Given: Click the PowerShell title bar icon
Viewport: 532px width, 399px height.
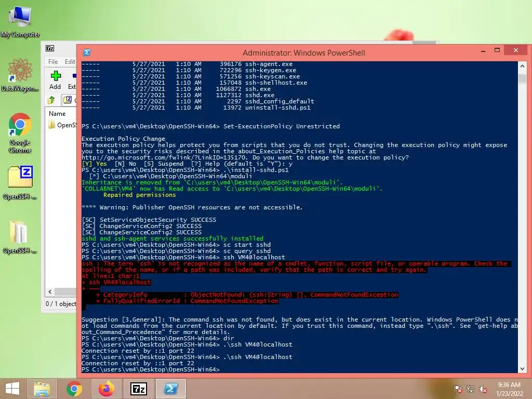Looking at the screenshot, I should point(87,52).
